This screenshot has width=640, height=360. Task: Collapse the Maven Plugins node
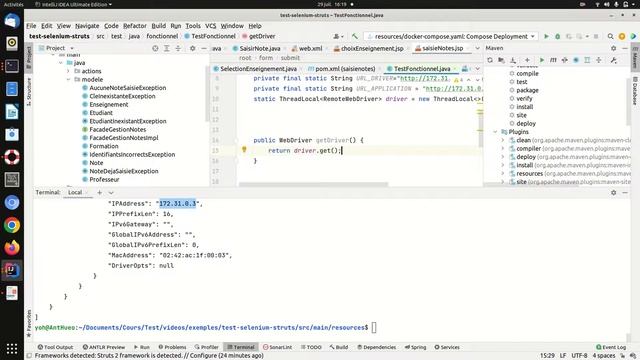[495, 132]
